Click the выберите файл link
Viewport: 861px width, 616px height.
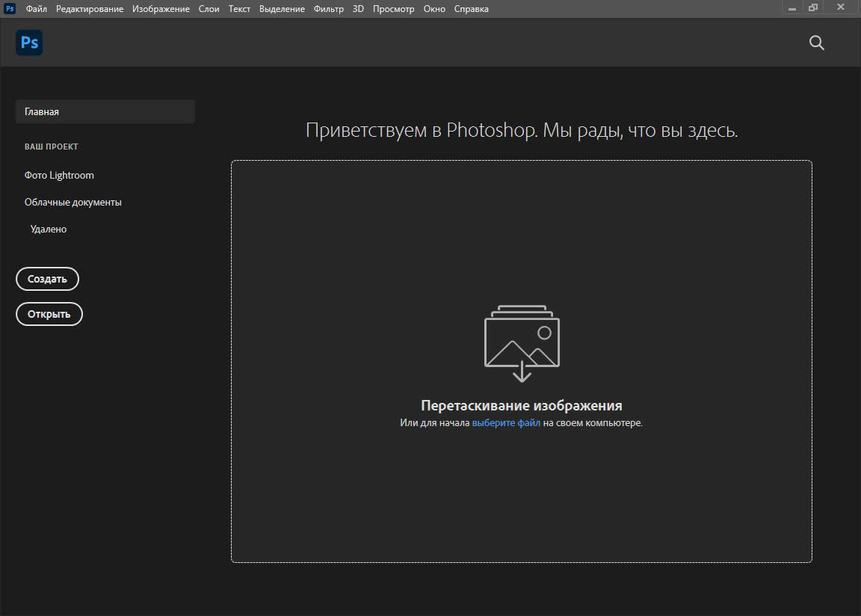tap(506, 422)
